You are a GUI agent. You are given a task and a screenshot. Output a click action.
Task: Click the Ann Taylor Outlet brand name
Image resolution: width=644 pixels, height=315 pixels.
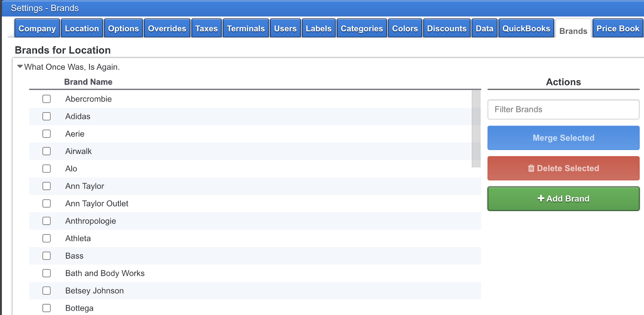97,203
